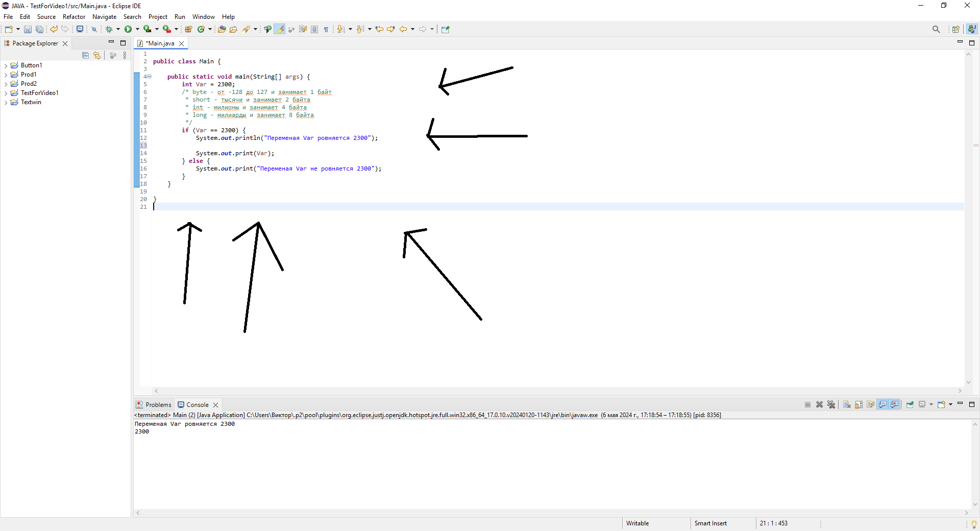Expand the TestForVideo1 project

pyautogui.click(x=6, y=92)
